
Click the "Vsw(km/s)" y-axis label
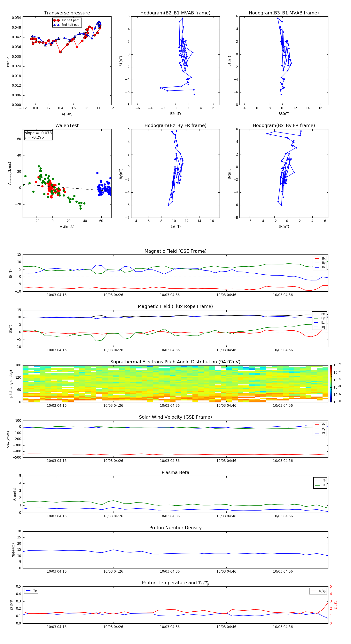[x=8, y=439]
